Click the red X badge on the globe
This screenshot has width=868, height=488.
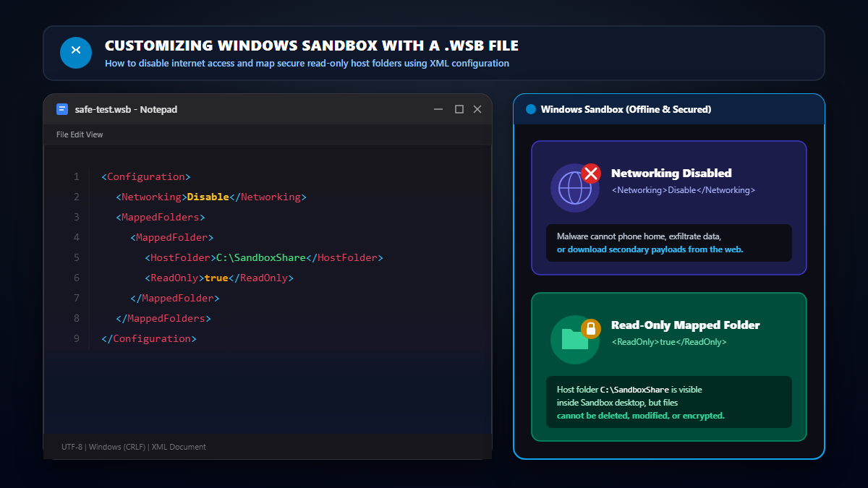(592, 173)
